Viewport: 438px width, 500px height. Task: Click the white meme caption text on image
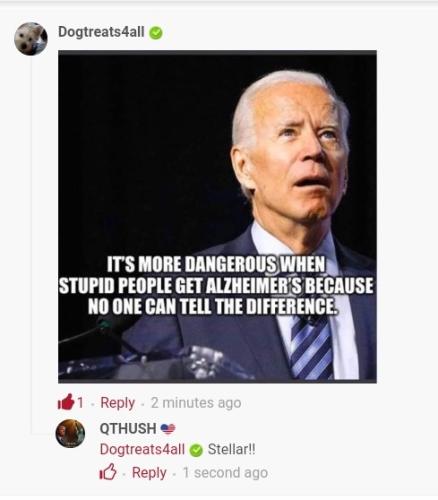coord(216,286)
